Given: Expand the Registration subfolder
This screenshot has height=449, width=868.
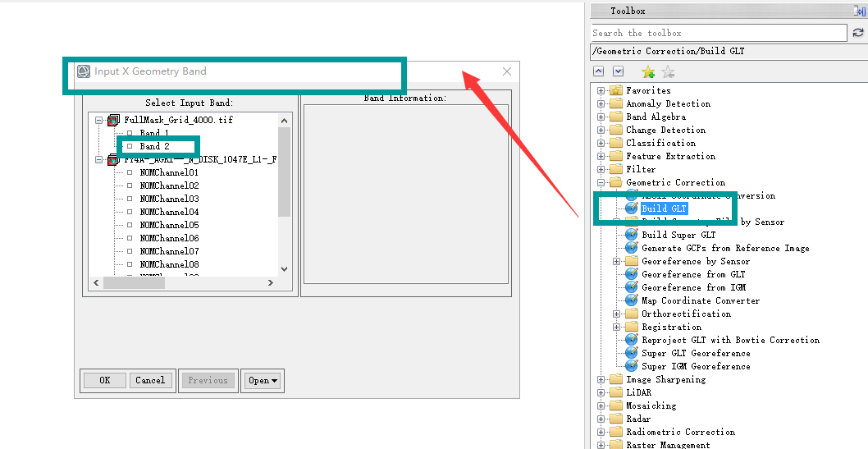Looking at the screenshot, I should point(617,328).
